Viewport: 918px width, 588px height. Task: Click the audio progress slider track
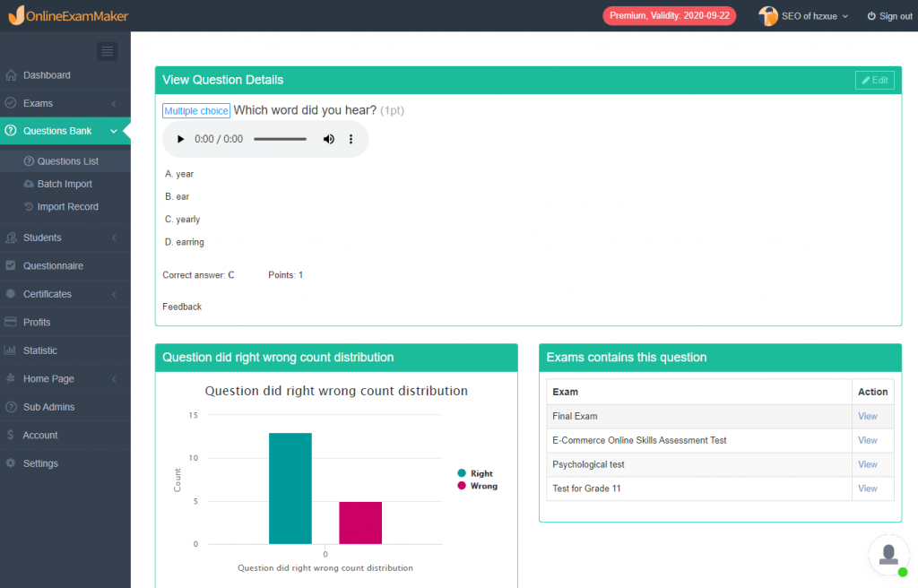coord(280,140)
